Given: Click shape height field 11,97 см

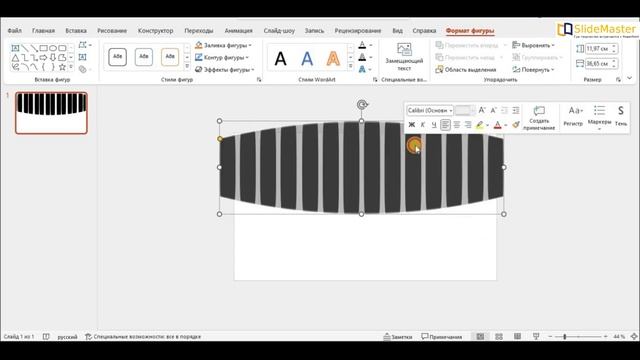Looking at the screenshot, I should (x=598, y=49).
